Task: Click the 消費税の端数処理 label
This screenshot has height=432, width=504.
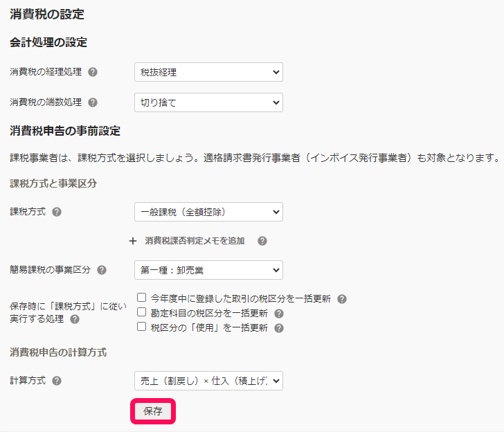Action: pyautogui.click(x=46, y=102)
